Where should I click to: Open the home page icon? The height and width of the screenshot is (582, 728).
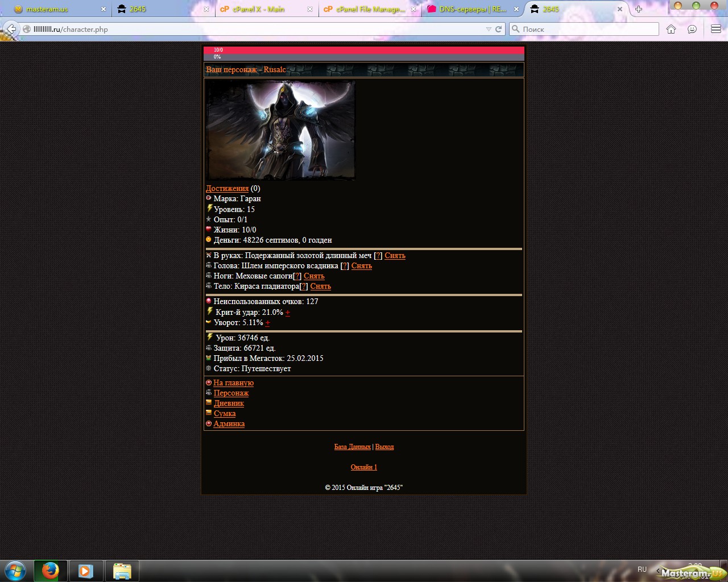(671, 29)
